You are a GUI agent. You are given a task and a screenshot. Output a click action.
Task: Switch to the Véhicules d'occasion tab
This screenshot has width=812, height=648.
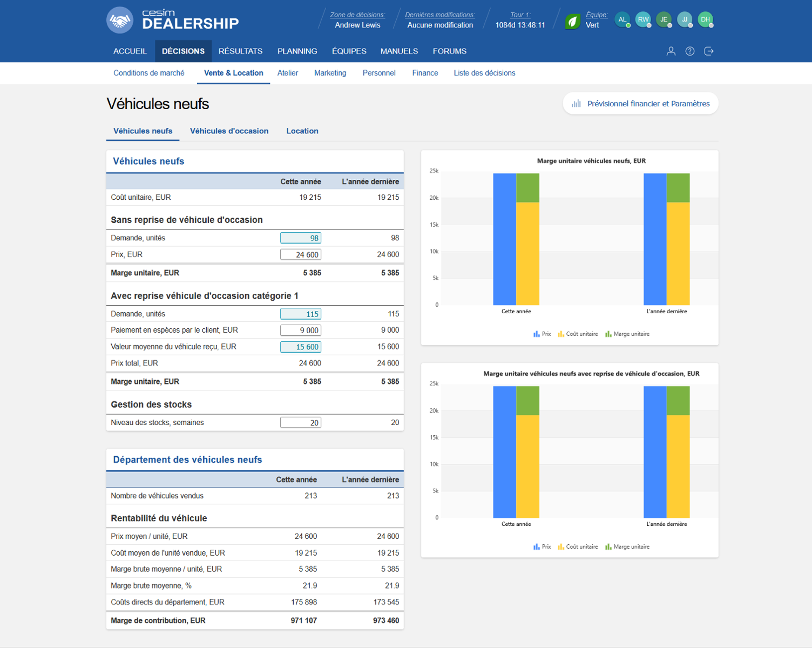[x=229, y=131]
